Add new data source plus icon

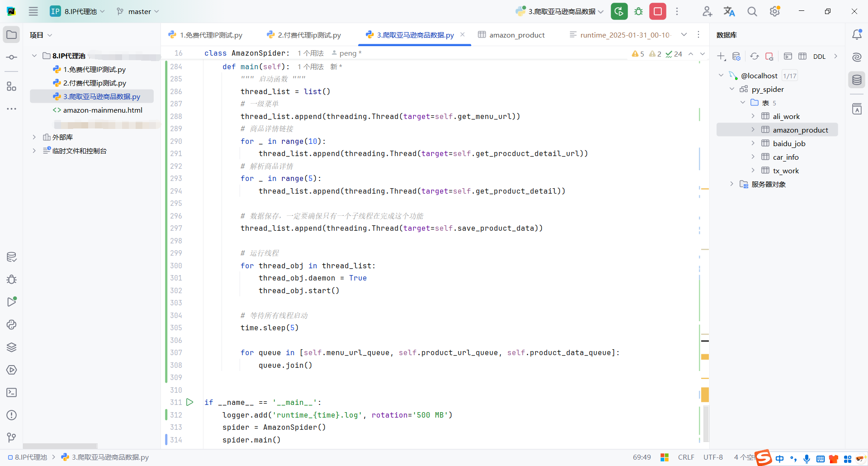(x=721, y=57)
